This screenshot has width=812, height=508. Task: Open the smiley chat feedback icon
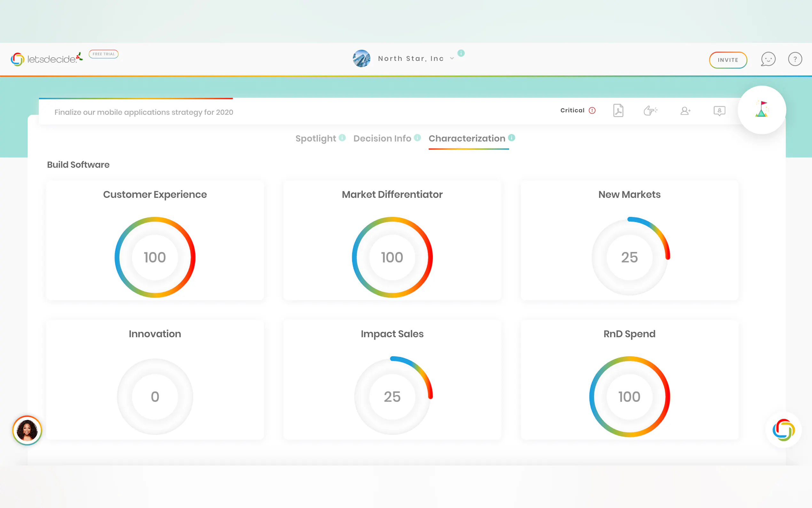(x=768, y=60)
